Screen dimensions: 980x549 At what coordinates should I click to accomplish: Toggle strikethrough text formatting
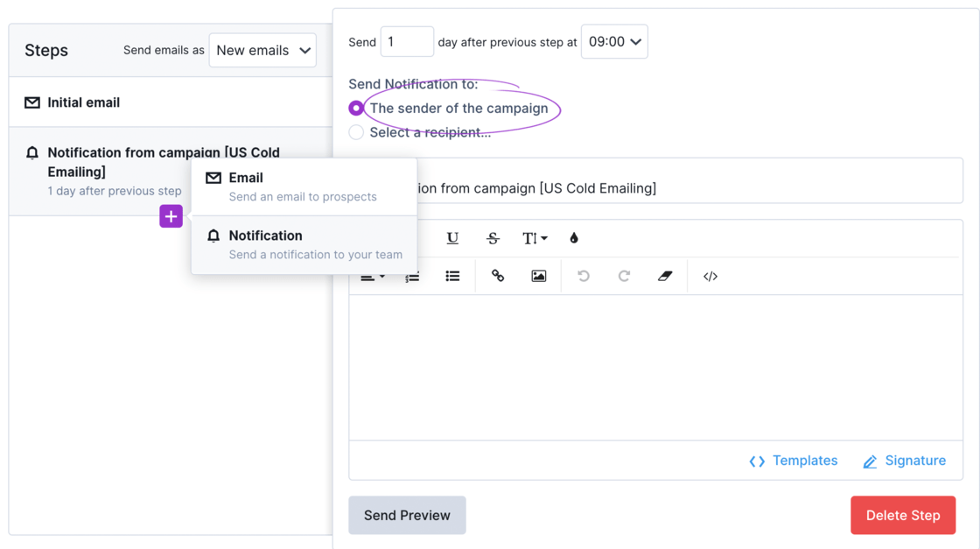point(493,238)
